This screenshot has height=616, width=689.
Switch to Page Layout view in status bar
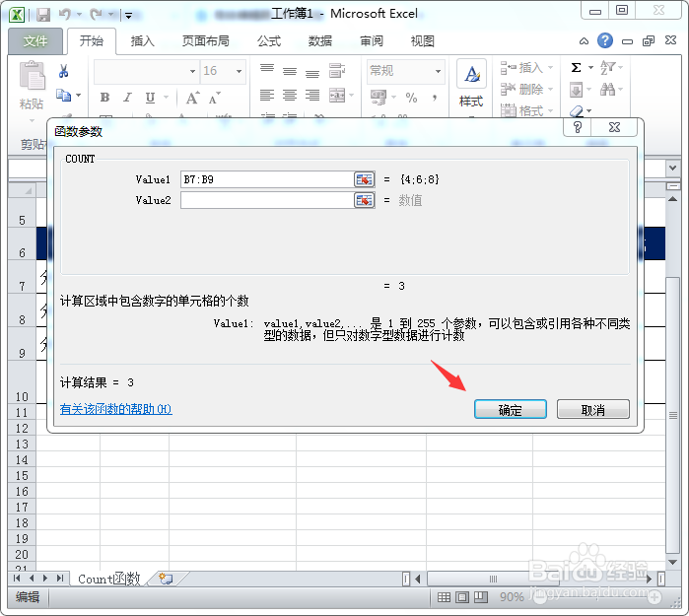click(462, 597)
